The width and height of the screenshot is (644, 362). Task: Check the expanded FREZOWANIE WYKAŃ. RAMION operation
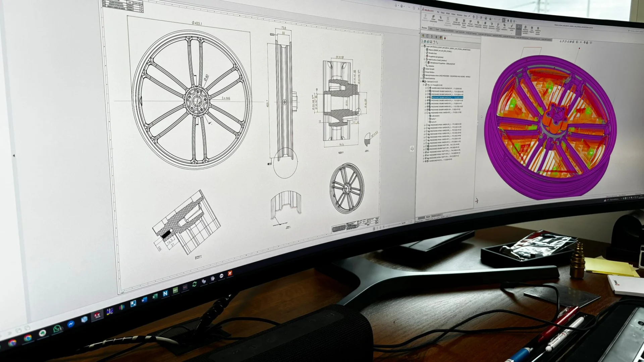pos(427,113)
